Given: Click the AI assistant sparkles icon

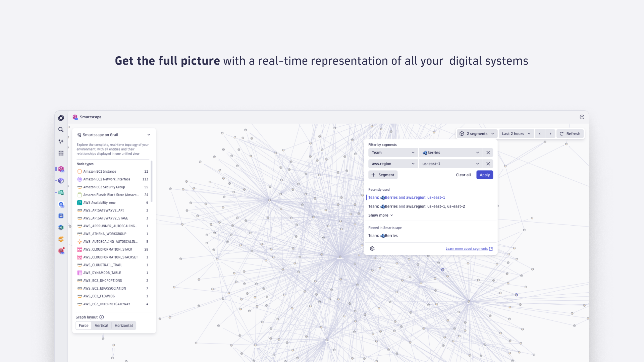Looking at the screenshot, I should coord(61,141).
